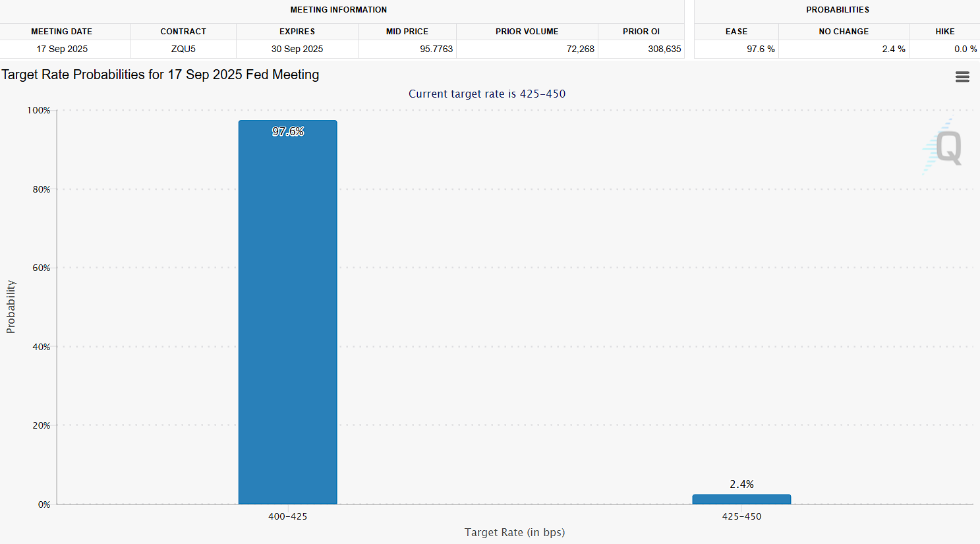Select the 17 Sep 2025 meeting date cell
This screenshot has width=980, height=544.
(62, 49)
